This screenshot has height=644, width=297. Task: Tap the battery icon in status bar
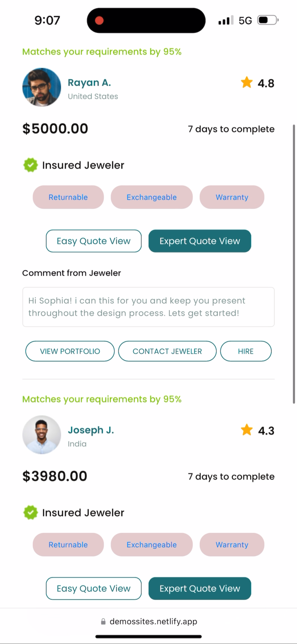268,20
